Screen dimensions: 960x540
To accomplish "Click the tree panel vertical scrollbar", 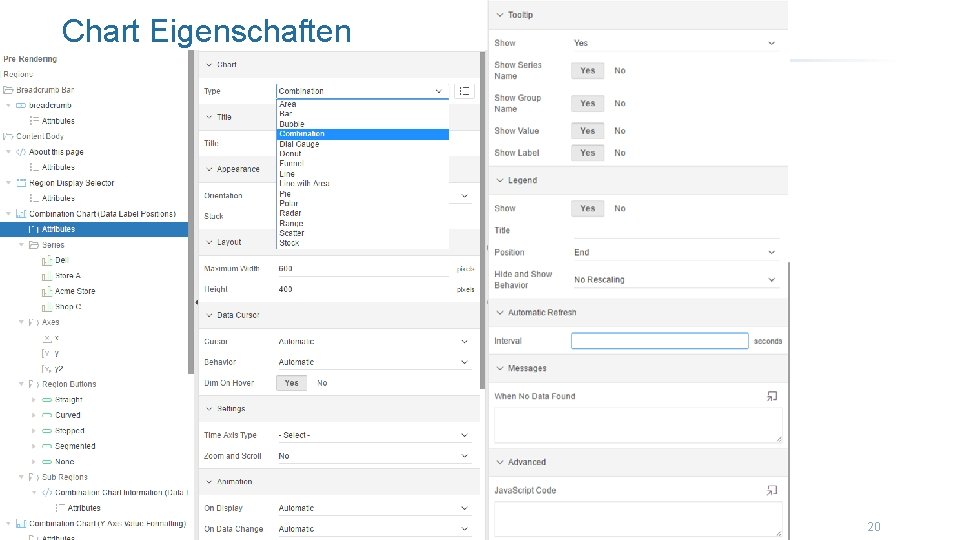I will pyautogui.click(x=190, y=211).
